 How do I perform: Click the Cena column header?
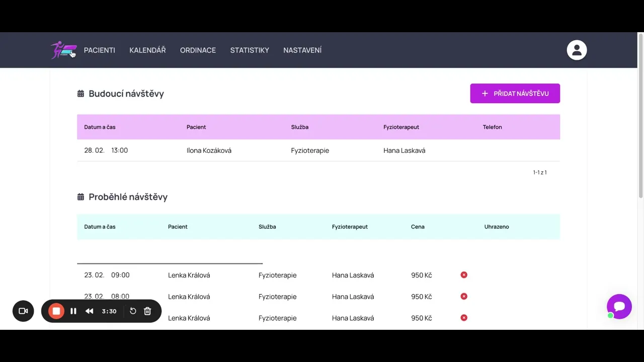point(418,227)
